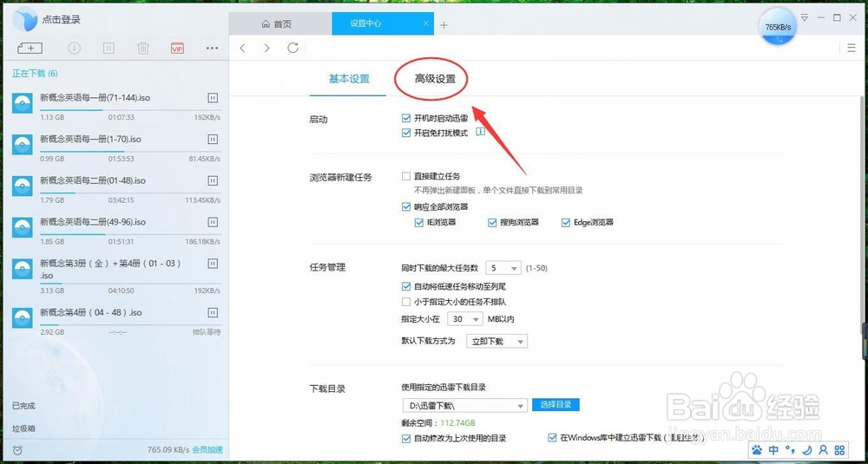
Task: Open the 立即下载 default download mode dropdown
Action: click(496, 341)
